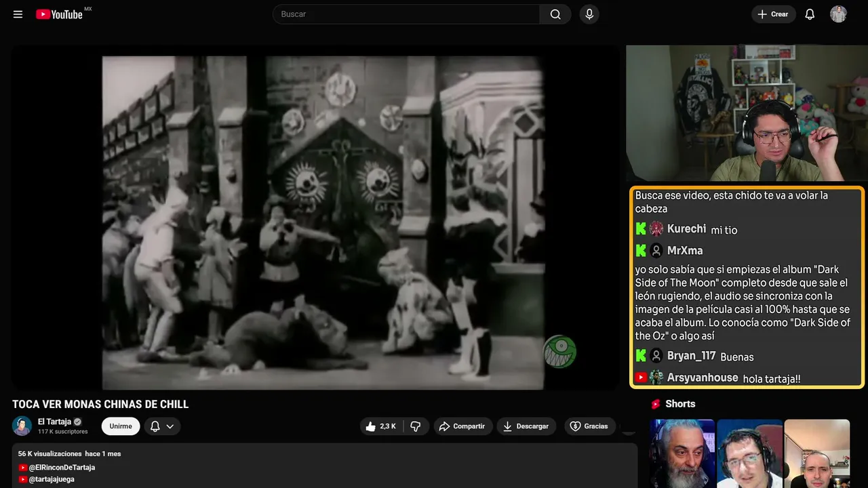Like the video with thumbs up
The height and width of the screenshot is (488, 868).
(x=381, y=426)
